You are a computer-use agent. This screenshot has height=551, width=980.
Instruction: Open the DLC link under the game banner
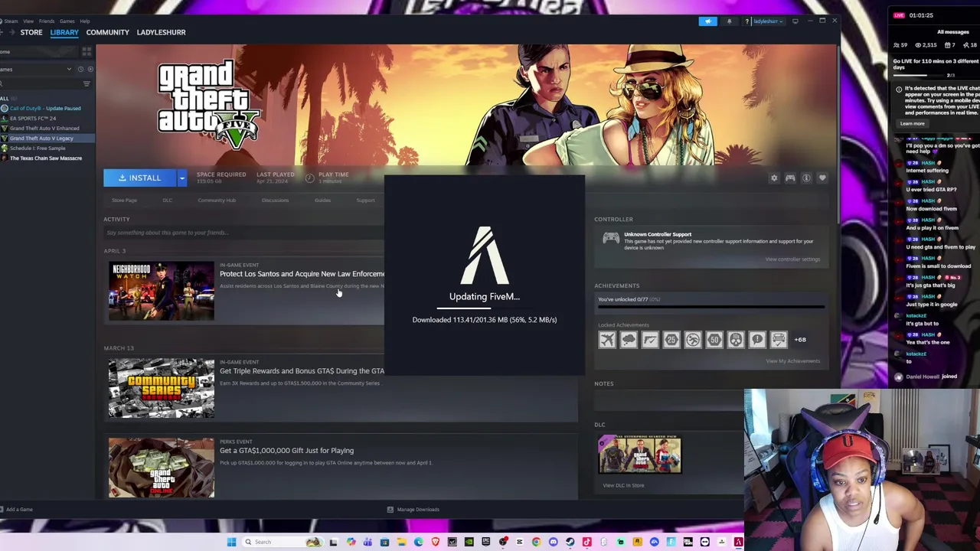[x=168, y=201]
